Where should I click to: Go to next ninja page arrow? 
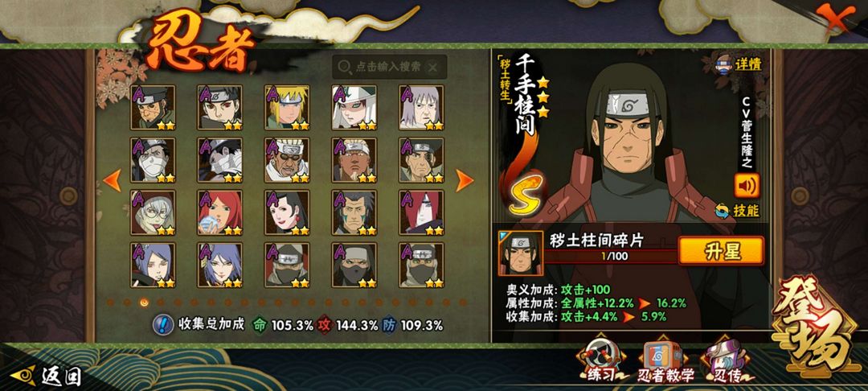(465, 180)
